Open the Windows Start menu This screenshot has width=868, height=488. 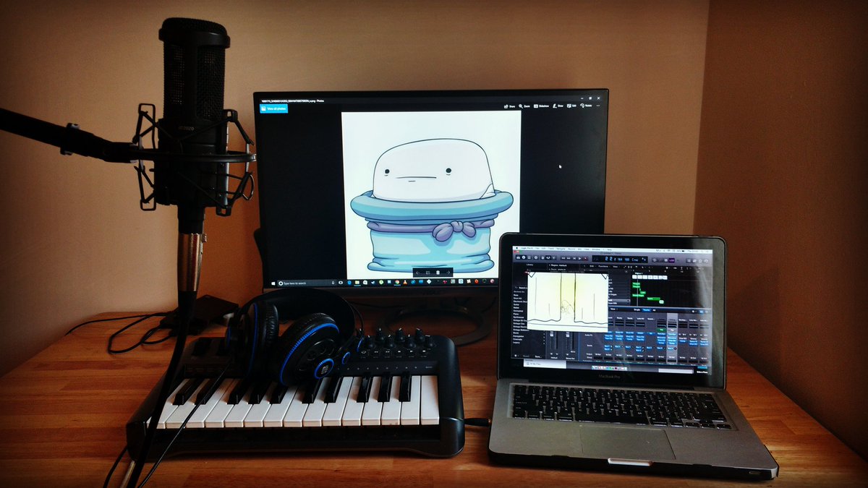tap(273, 283)
